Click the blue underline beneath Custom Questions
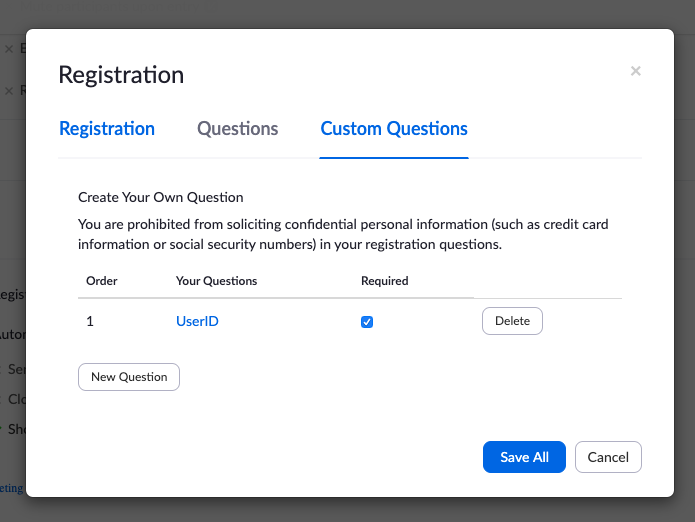Image resolution: width=695 pixels, height=522 pixels. click(394, 157)
